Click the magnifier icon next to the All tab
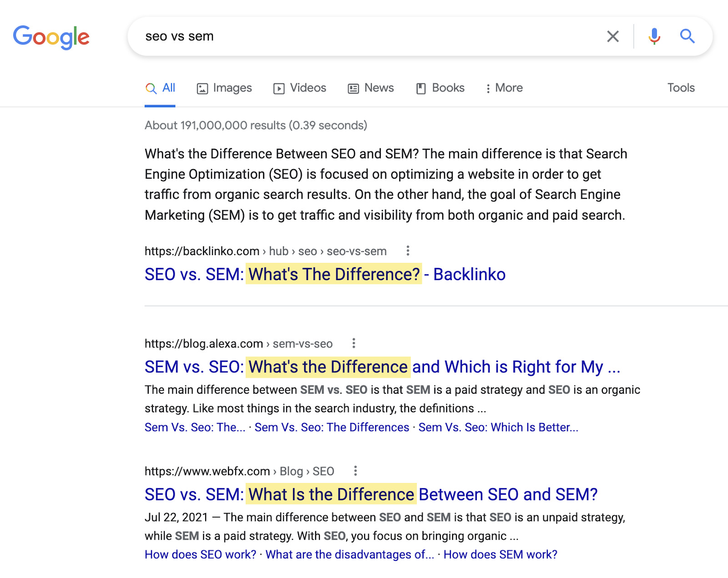 pyautogui.click(x=150, y=88)
